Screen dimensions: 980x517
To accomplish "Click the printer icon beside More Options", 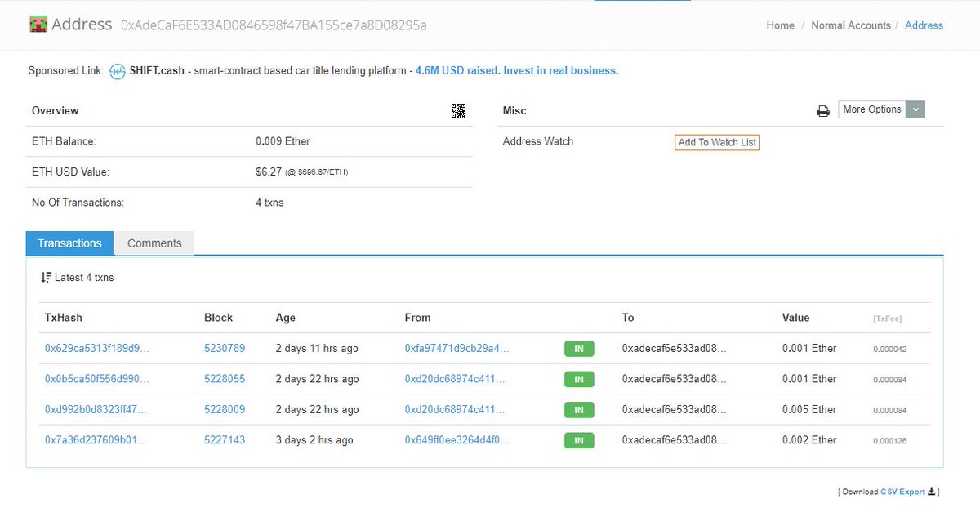I will point(823,111).
